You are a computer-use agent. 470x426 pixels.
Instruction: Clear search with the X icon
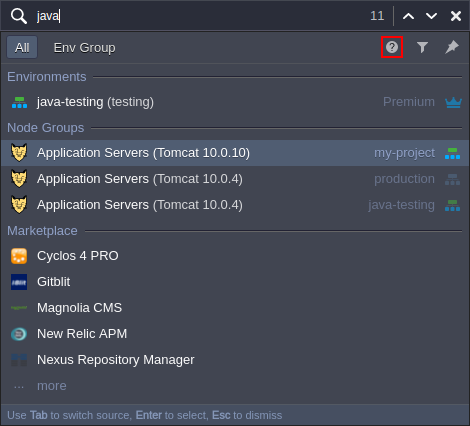(456, 16)
